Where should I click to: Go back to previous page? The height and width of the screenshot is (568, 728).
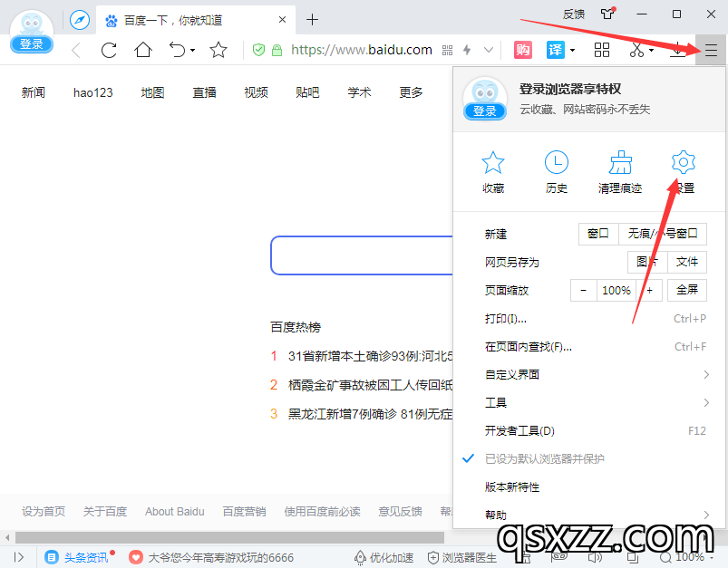pos(76,50)
